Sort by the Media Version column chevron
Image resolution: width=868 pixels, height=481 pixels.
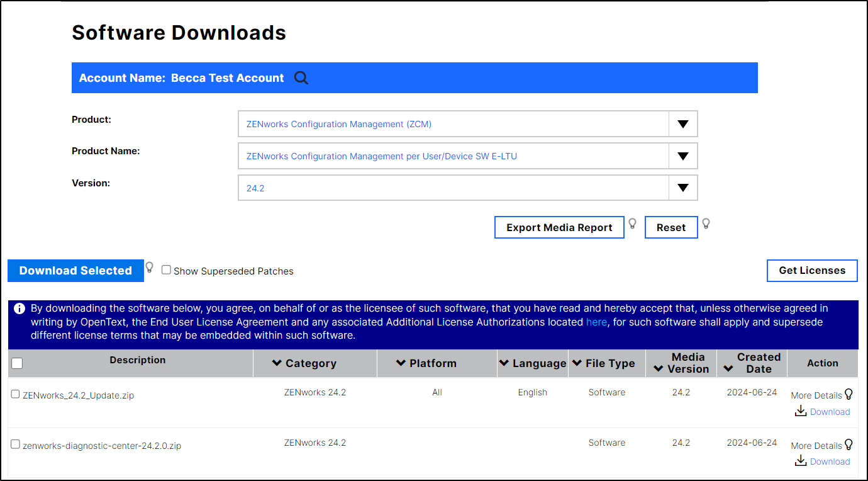(659, 369)
